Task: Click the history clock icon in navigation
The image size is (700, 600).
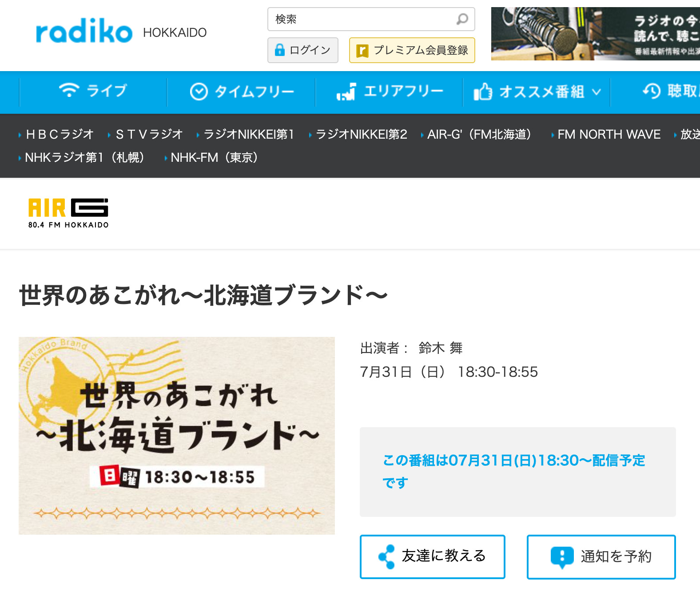Action: tap(652, 91)
